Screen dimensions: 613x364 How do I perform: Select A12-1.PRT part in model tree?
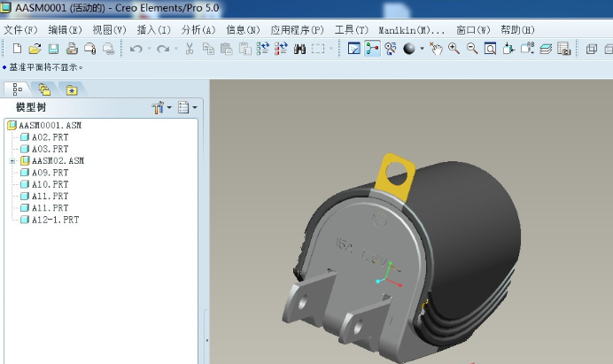(x=55, y=219)
